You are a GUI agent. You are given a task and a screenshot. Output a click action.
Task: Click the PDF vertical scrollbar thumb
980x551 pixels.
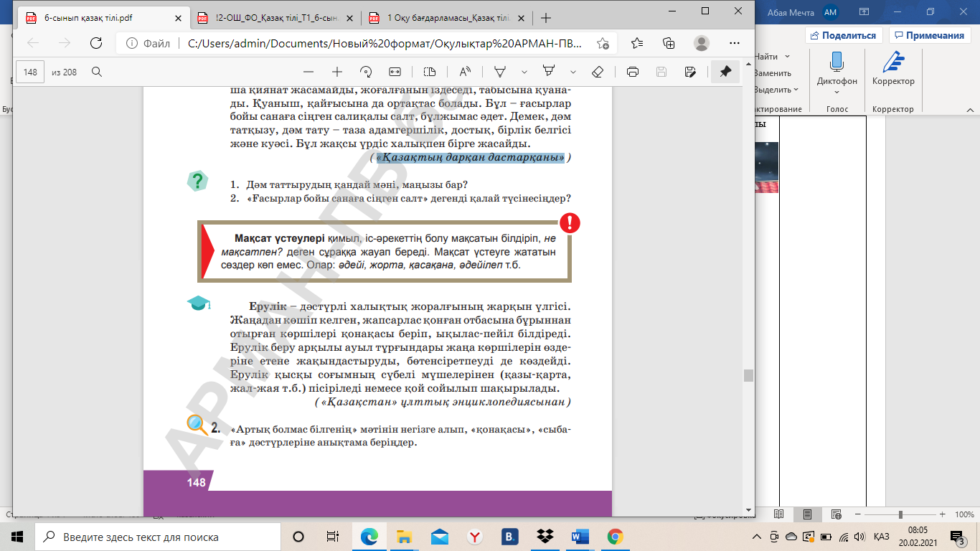pyautogui.click(x=749, y=376)
